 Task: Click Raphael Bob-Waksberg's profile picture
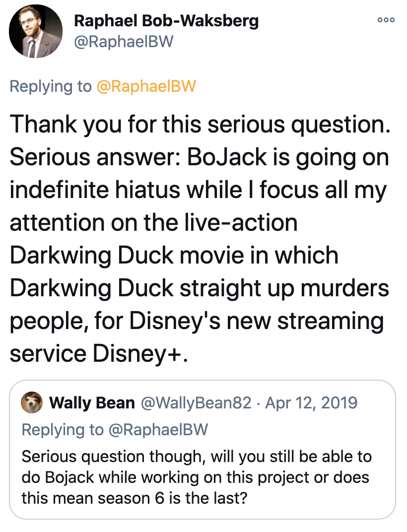pyautogui.click(x=36, y=31)
